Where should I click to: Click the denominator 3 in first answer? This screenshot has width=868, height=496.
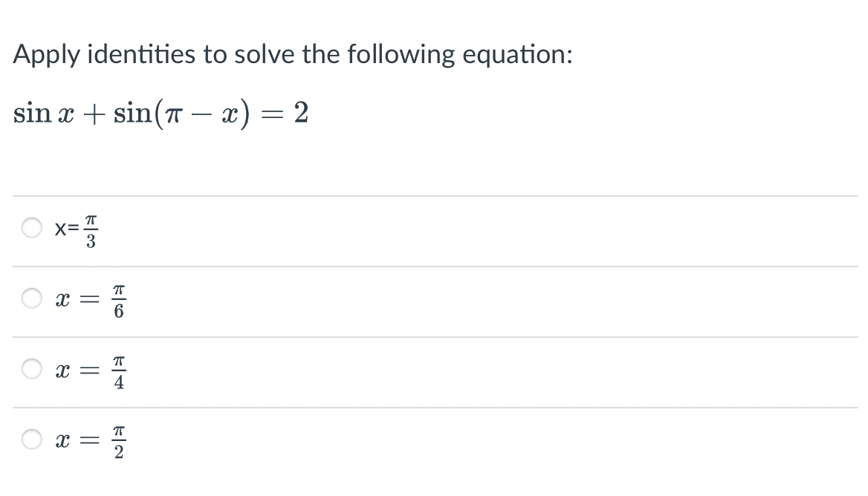coord(90,241)
